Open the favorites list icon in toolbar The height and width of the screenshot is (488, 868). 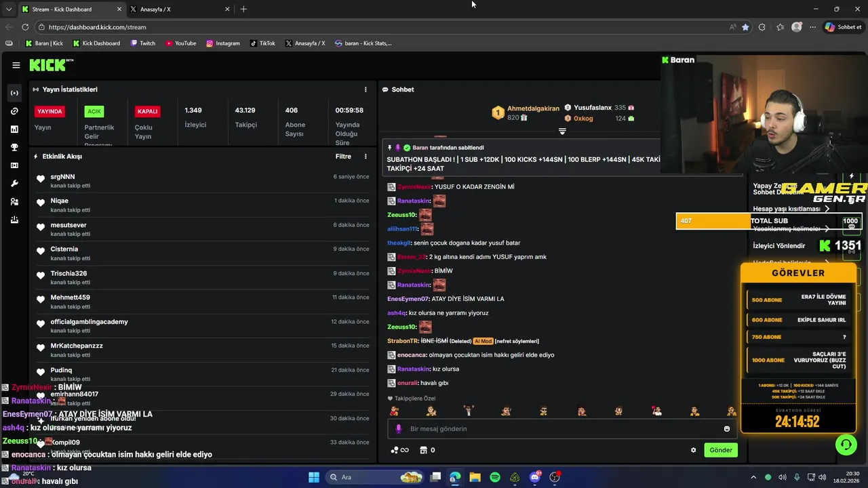pos(780,27)
